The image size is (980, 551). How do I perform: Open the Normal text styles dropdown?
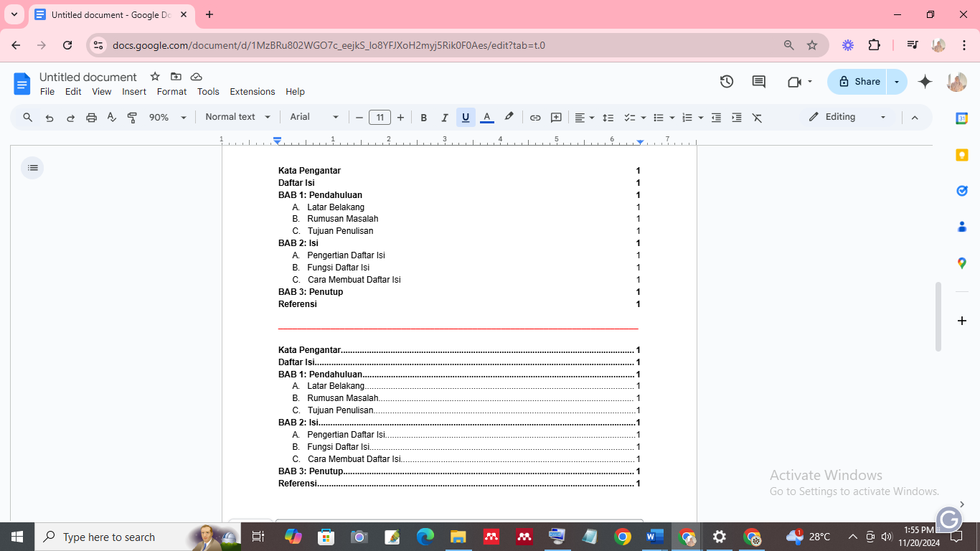[x=237, y=117]
